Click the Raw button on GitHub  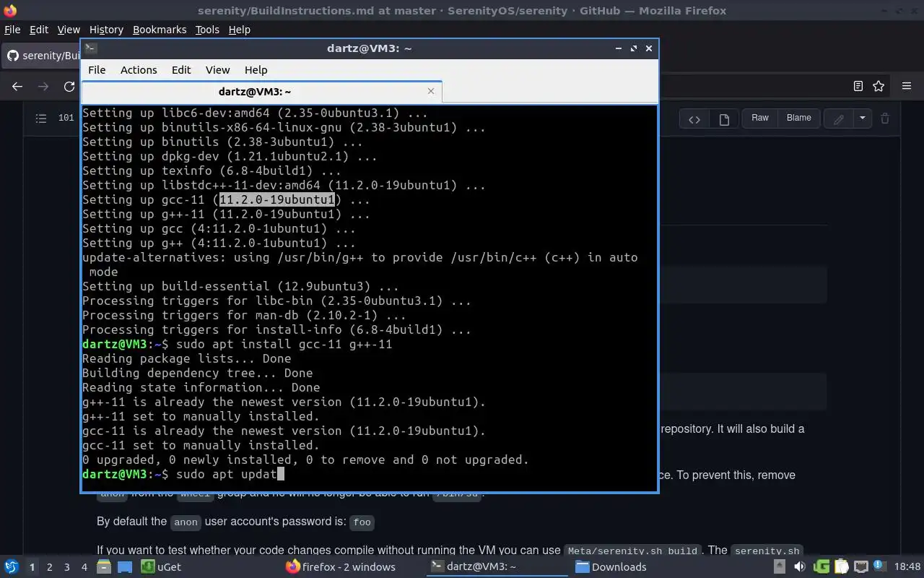(760, 118)
